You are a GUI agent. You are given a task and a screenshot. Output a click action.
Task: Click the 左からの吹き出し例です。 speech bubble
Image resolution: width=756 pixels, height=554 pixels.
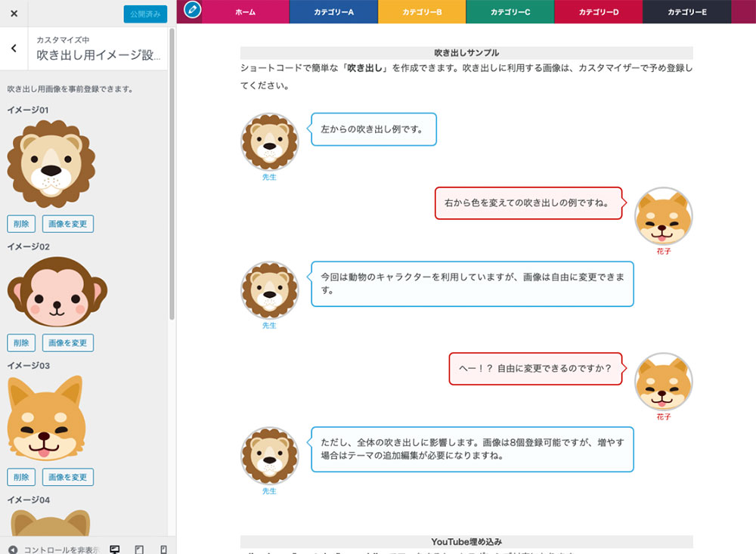tap(373, 129)
